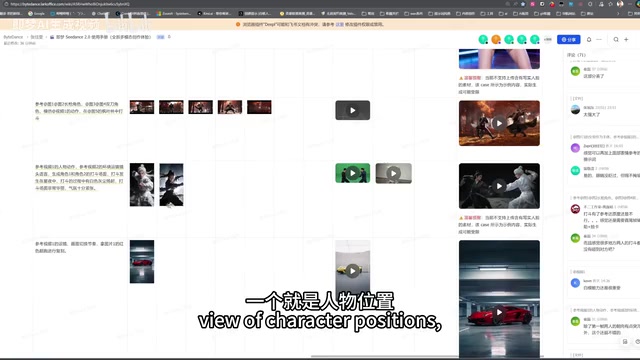Open the white-haired warrior reference image
The height and width of the screenshot is (360, 640).
click(142, 184)
